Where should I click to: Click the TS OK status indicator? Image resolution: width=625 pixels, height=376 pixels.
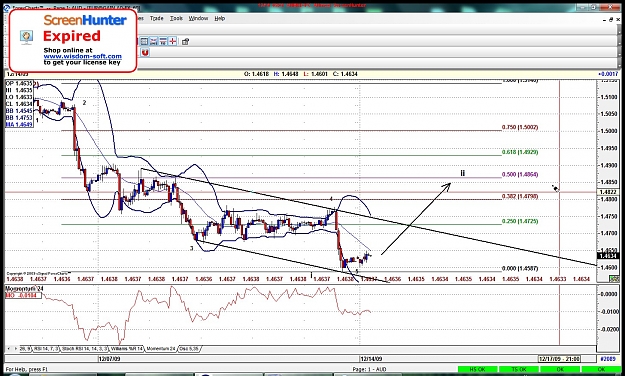(x=519, y=370)
